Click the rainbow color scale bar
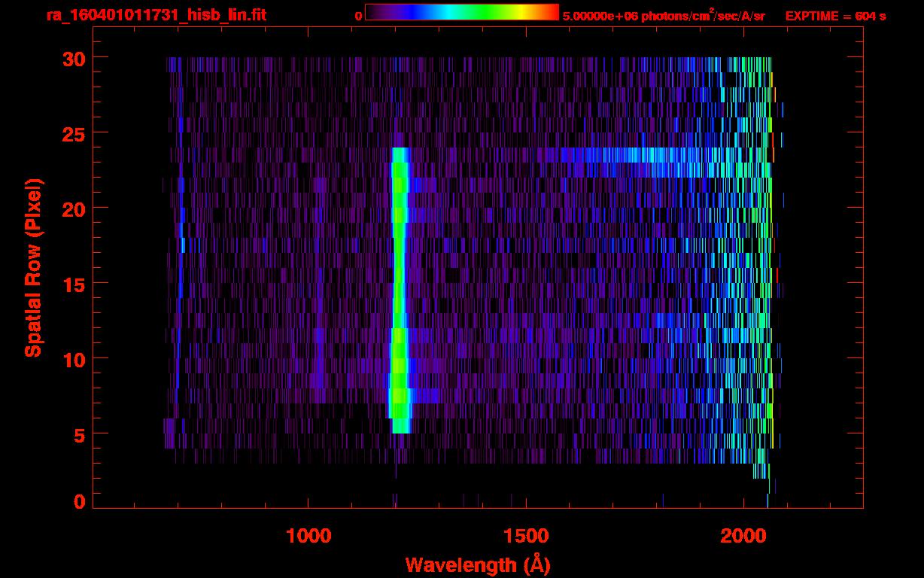 point(462,12)
